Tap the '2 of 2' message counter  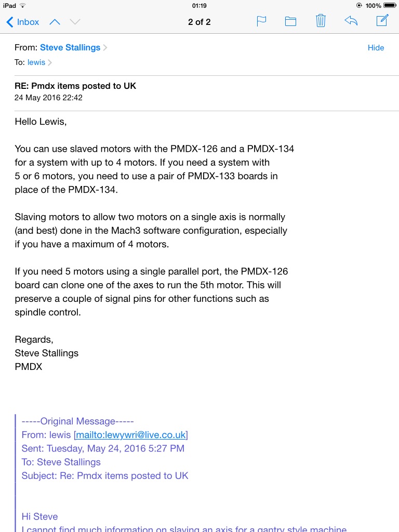[199, 22]
